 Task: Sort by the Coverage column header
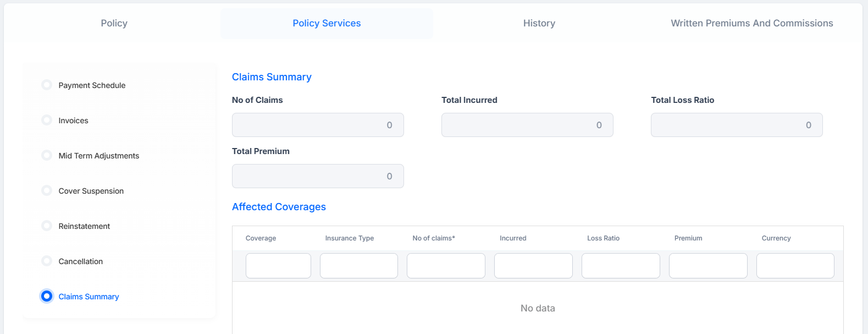tap(261, 238)
